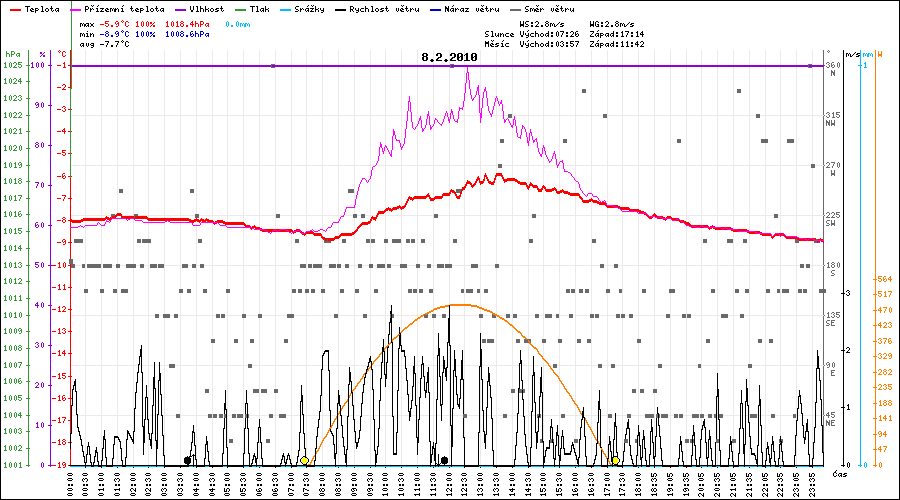The height and width of the screenshot is (500, 900).
Task: Click the 8.2.2010 date title
Action: (449, 58)
